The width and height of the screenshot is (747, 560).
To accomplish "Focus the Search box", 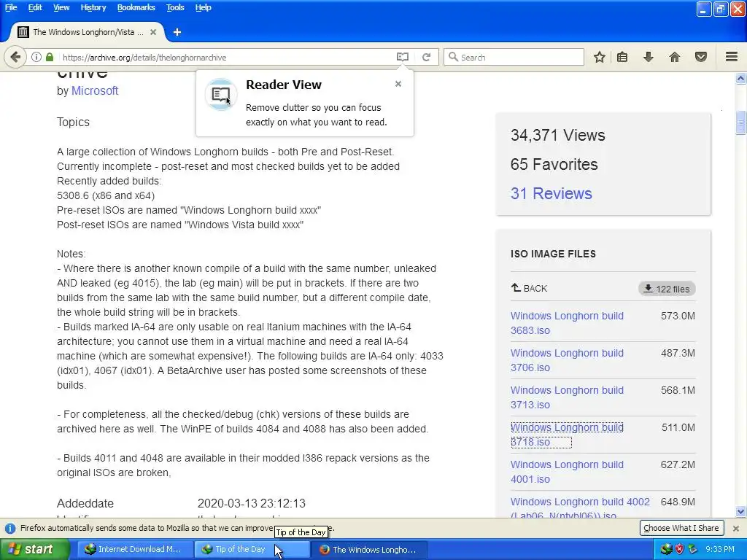I will [514, 57].
